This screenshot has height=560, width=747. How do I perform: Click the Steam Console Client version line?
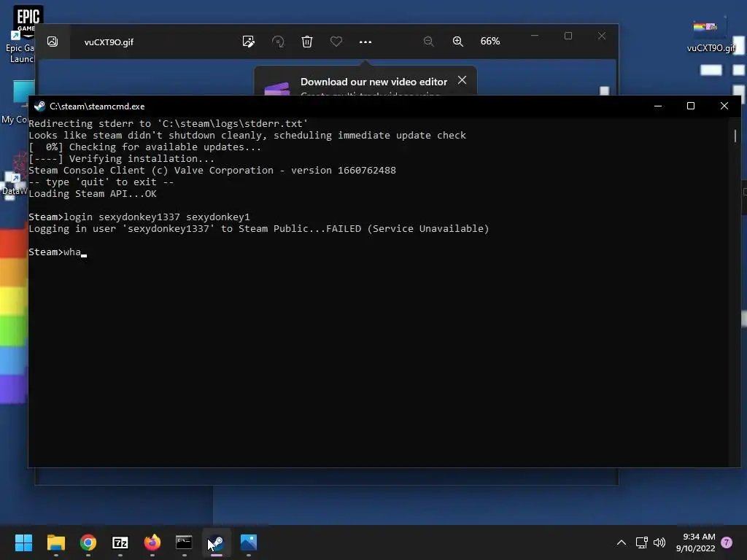212,171
